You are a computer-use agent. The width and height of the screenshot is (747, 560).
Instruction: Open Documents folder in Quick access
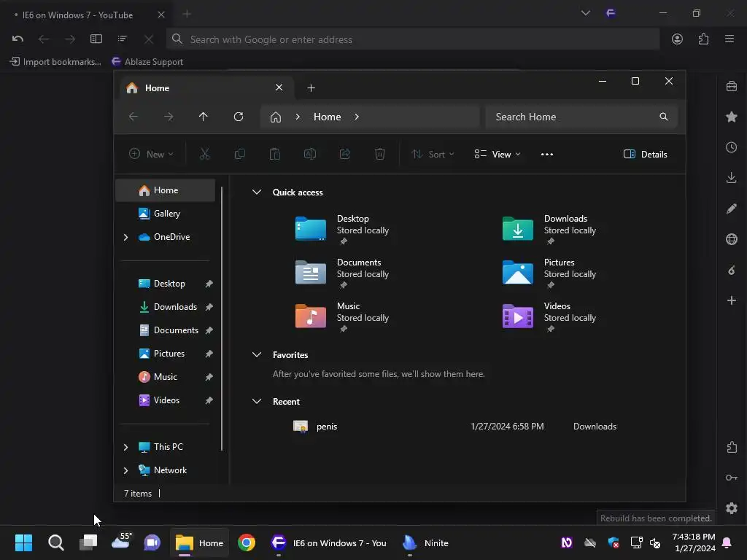pos(341,273)
